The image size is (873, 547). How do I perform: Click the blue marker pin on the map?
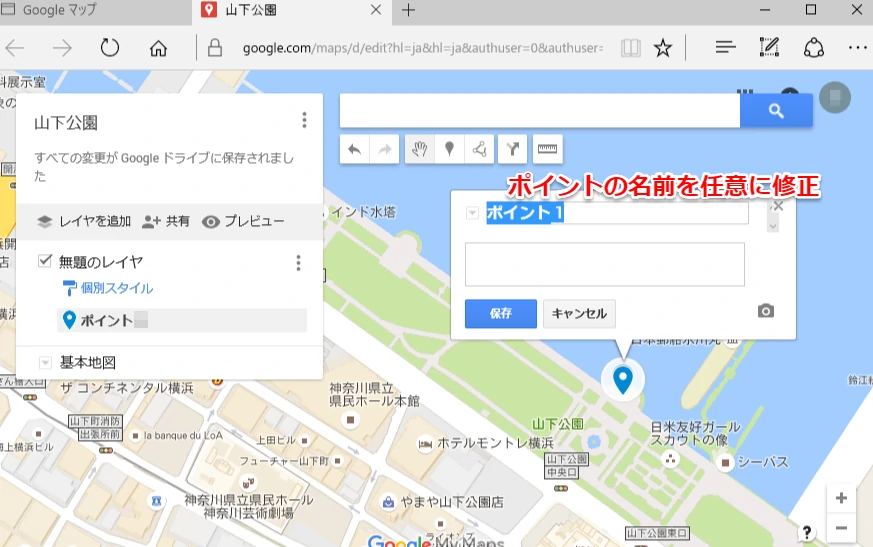click(622, 380)
